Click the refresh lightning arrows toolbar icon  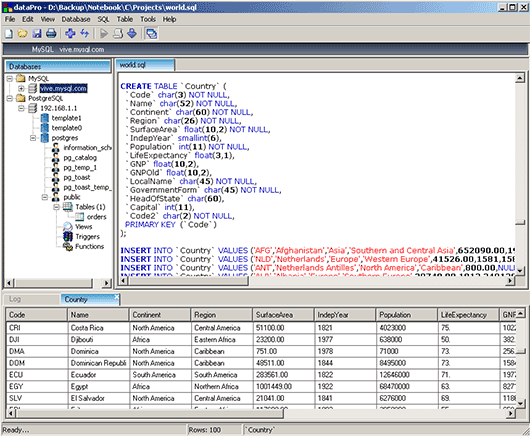click(x=84, y=33)
